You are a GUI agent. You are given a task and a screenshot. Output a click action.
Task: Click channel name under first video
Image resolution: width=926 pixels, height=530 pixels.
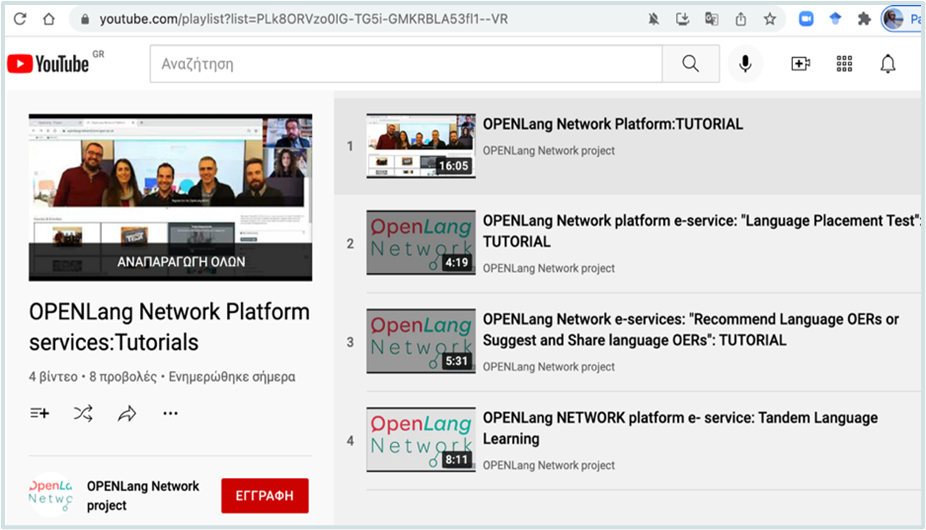click(x=549, y=151)
